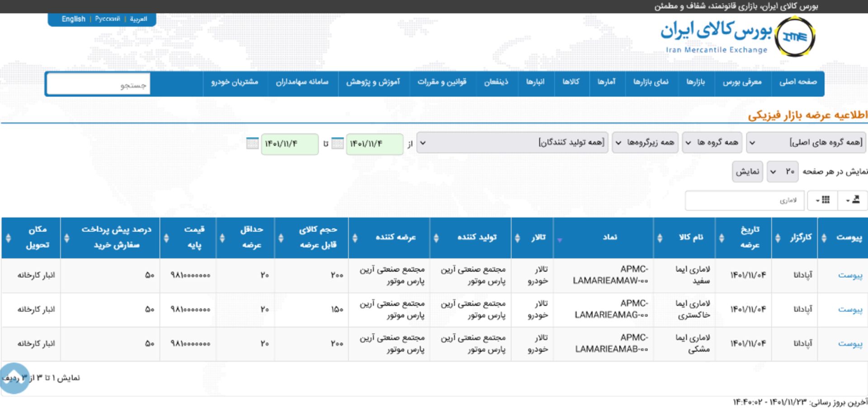Click the نمایش button
The width and height of the screenshot is (868, 415).
(747, 172)
